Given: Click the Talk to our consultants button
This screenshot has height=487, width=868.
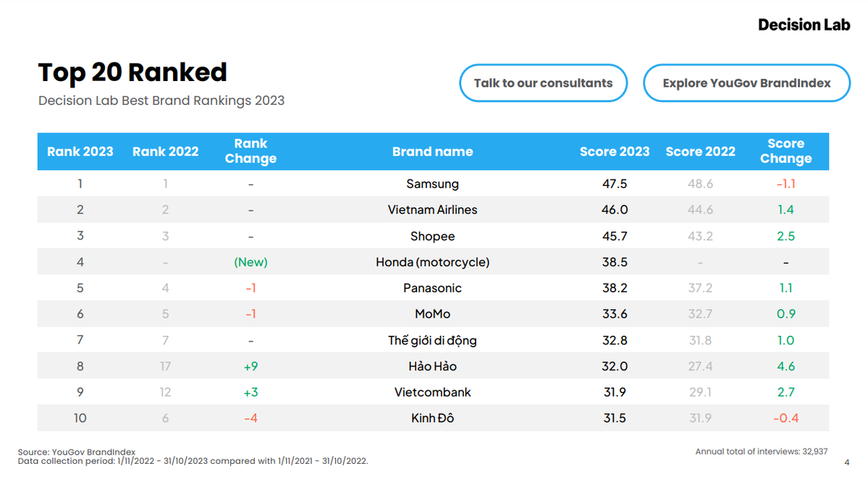Looking at the screenshot, I should 543,83.
